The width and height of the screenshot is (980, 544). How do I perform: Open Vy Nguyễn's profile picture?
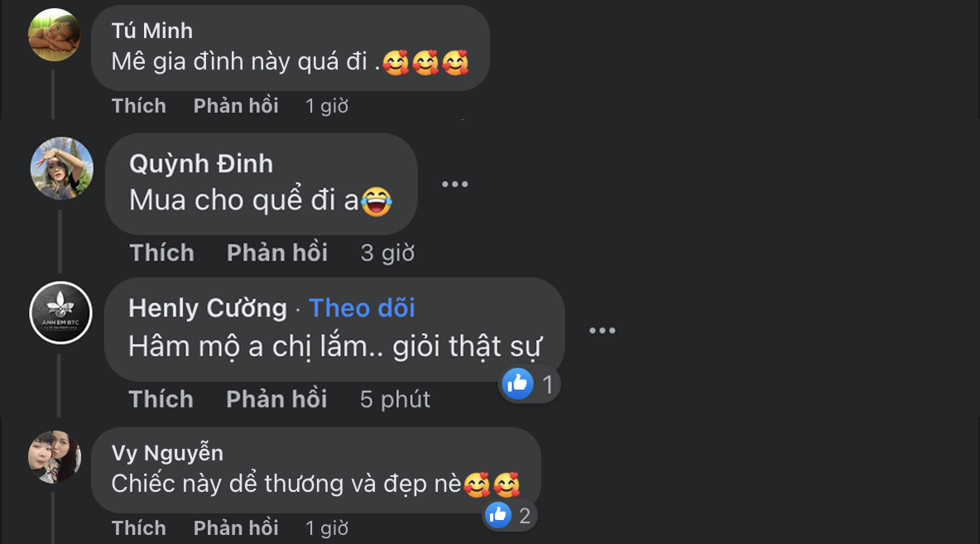[55, 456]
